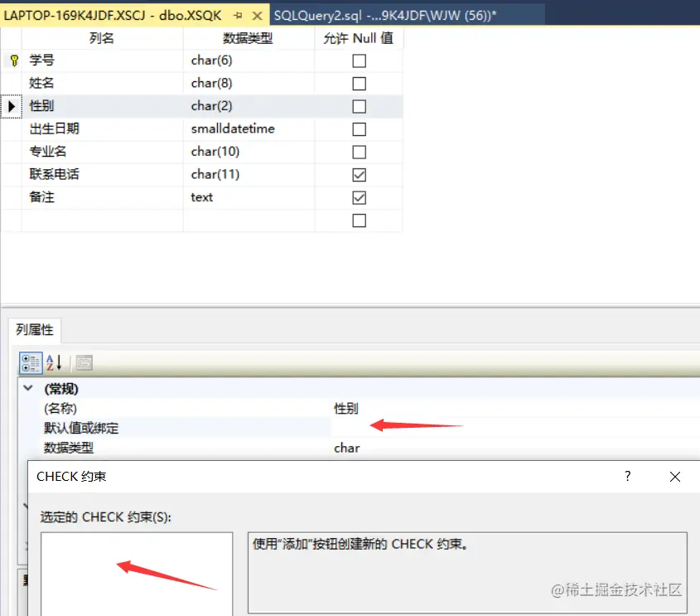Click the smalldatetime data type cell
This screenshot has width=700, height=616.
click(249, 129)
